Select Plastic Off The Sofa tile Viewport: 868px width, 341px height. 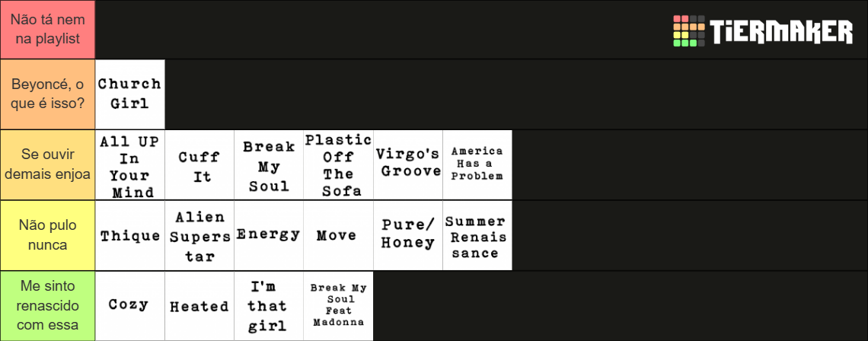pos(338,165)
